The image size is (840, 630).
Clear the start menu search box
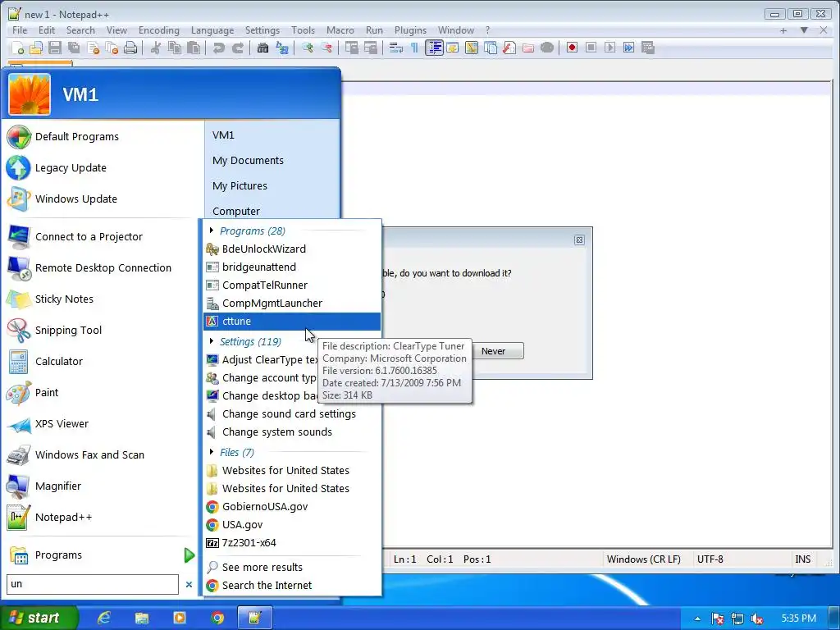[x=189, y=584]
